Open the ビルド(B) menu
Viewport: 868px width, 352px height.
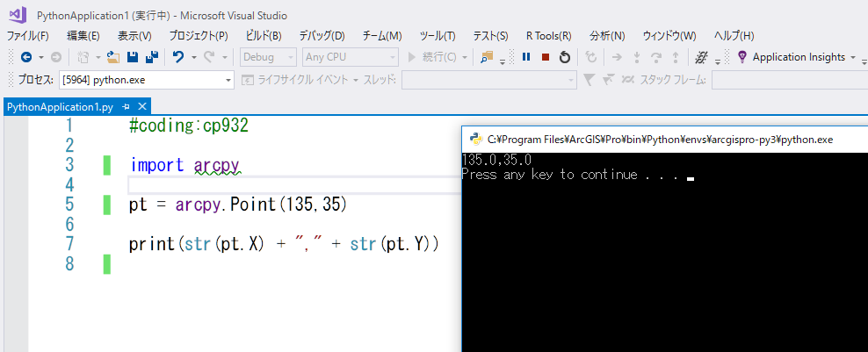[x=263, y=36]
